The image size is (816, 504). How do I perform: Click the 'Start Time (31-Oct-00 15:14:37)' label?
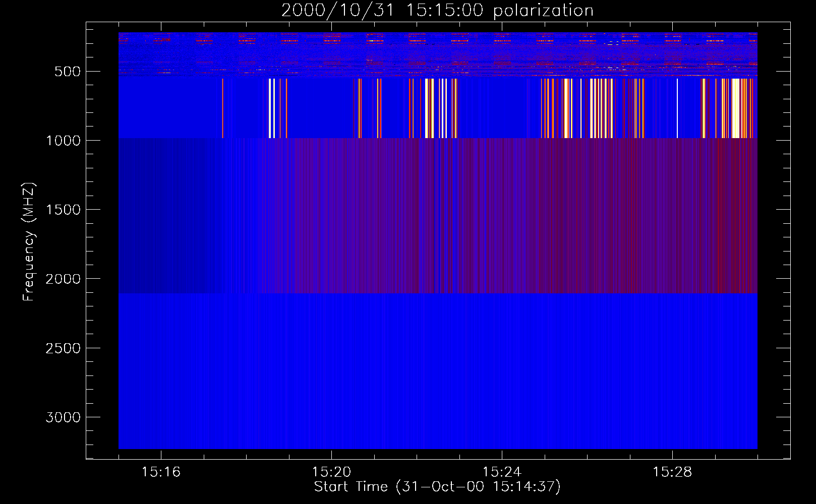coord(437,487)
